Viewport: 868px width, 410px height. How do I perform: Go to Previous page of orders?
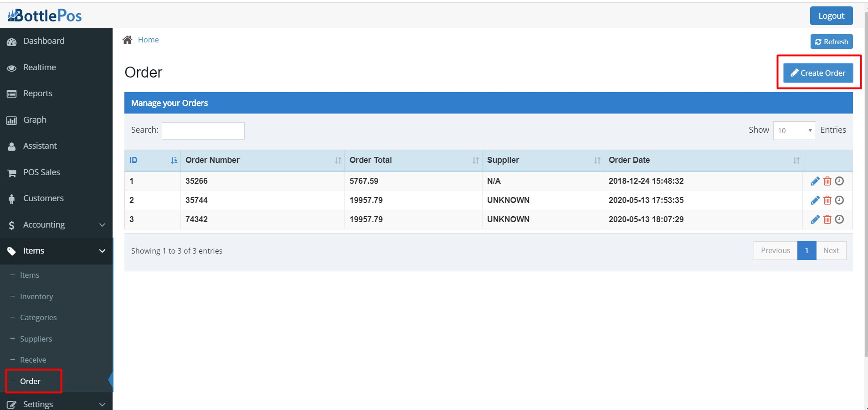(776, 250)
